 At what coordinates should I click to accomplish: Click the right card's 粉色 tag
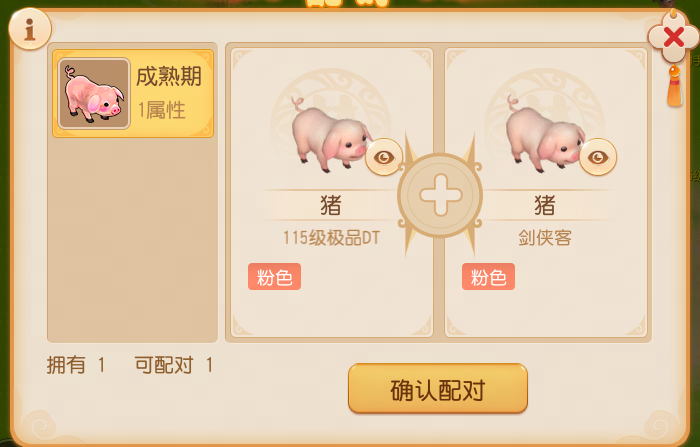pos(488,277)
